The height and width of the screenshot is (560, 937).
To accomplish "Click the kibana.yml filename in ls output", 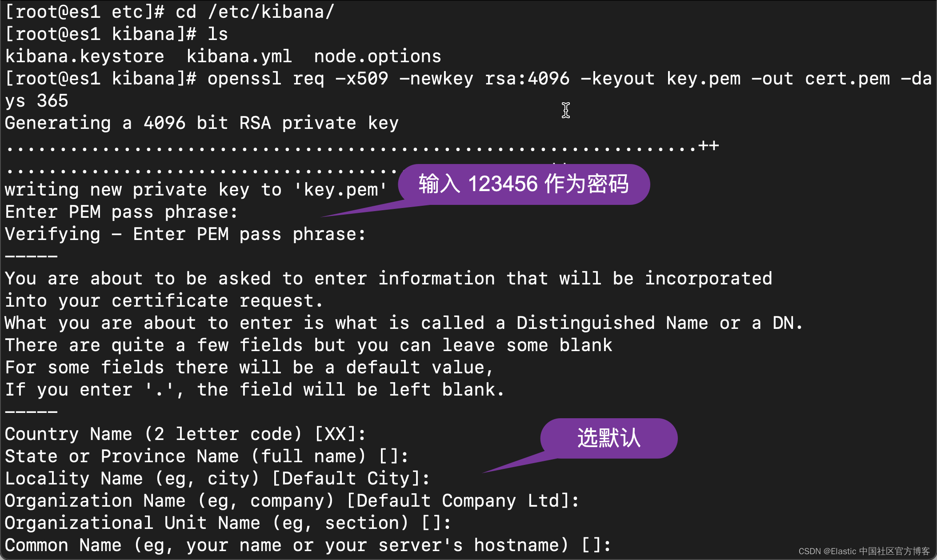I will point(239,56).
